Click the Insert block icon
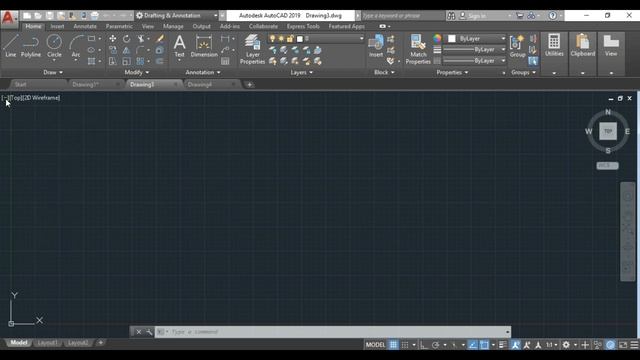 376,46
